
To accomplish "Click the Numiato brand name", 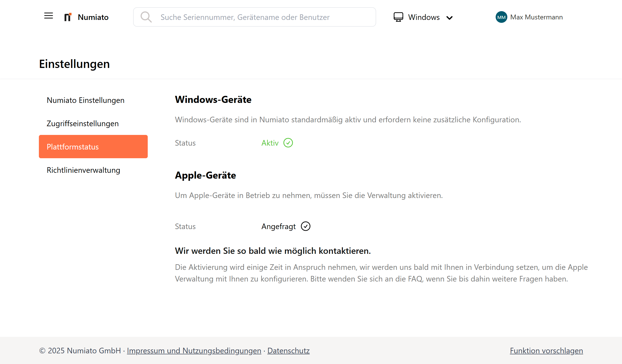I will coord(93,17).
